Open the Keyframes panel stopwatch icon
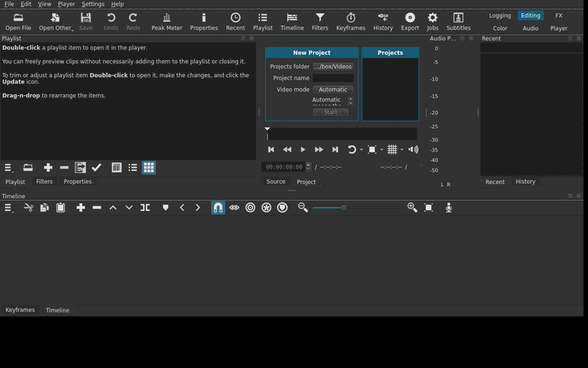This screenshot has width=588, height=368. (351, 22)
